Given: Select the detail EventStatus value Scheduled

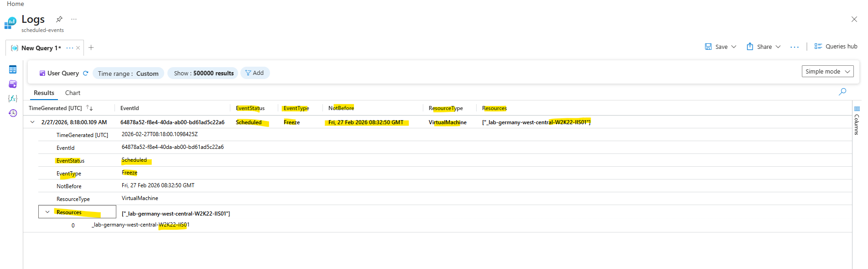Looking at the screenshot, I should [134, 160].
